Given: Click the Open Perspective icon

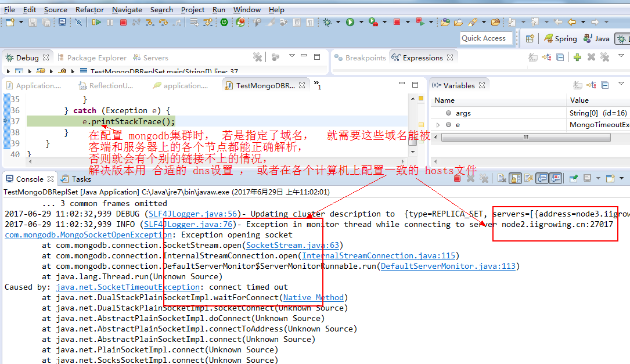Looking at the screenshot, I should click(x=530, y=38).
